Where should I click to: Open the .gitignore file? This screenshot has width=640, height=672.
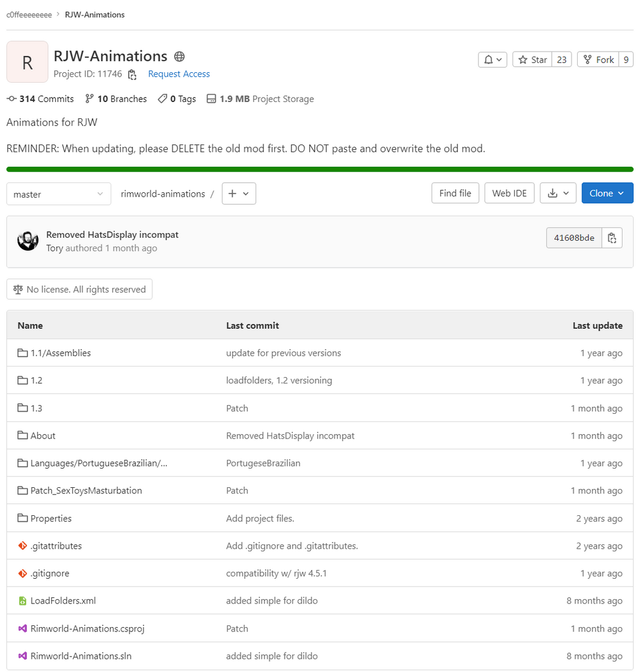[x=50, y=574]
